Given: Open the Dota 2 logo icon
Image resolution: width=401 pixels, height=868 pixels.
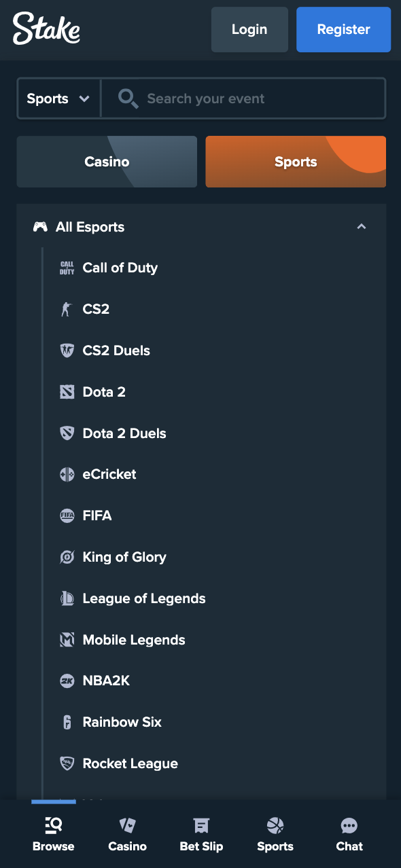Looking at the screenshot, I should tap(67, 392).
